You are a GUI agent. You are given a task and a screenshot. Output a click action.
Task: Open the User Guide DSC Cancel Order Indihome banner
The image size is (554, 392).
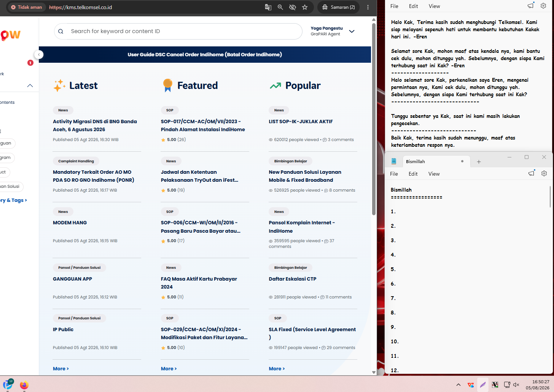[x=205, y=54]
